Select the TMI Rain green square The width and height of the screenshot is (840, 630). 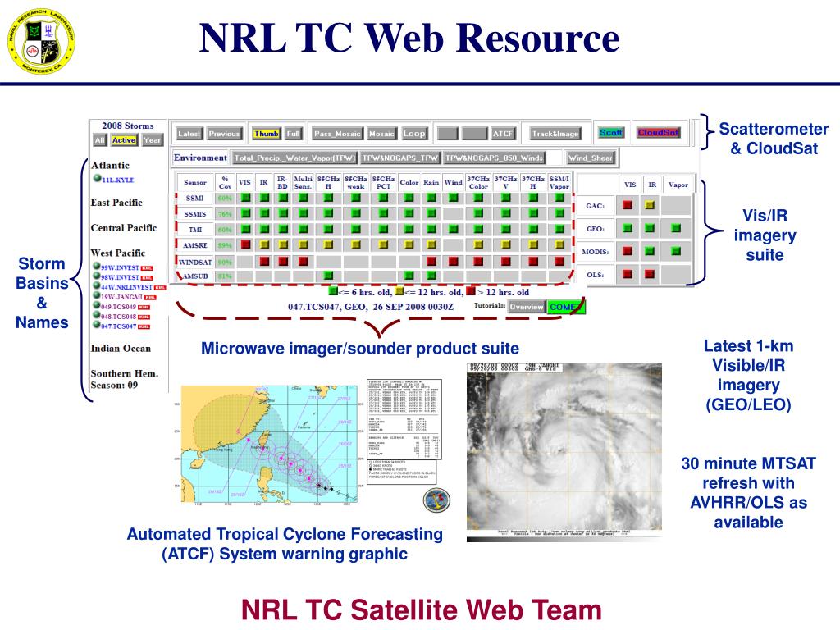tap(431, 230)
